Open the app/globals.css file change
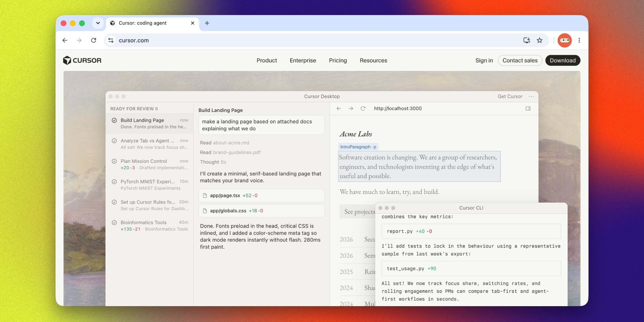This screenshot has height=322, width=644. [x=262, y=211]
